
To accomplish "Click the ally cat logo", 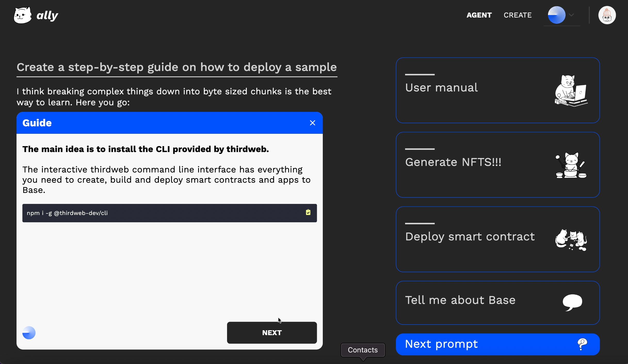I will point(23,15).
